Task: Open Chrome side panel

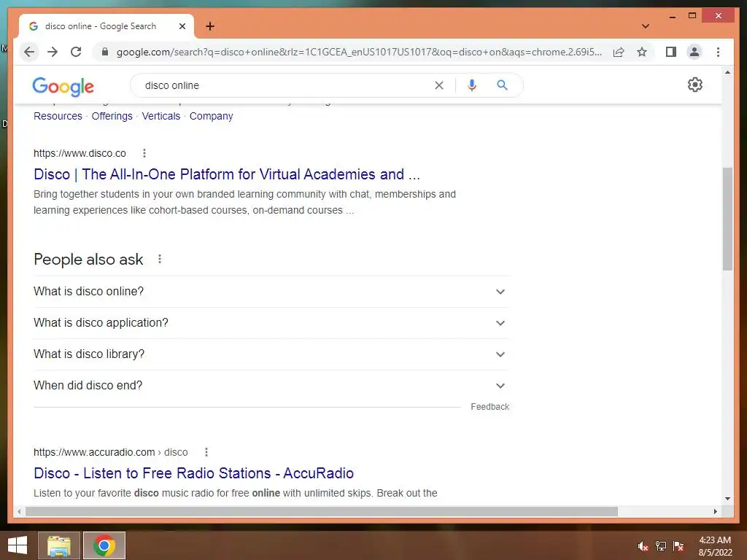Action: [x=671, y=52]
